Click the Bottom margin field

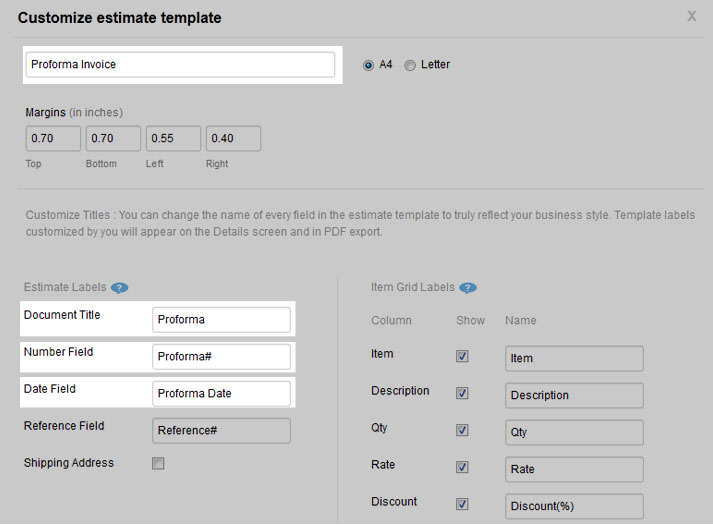113,138
